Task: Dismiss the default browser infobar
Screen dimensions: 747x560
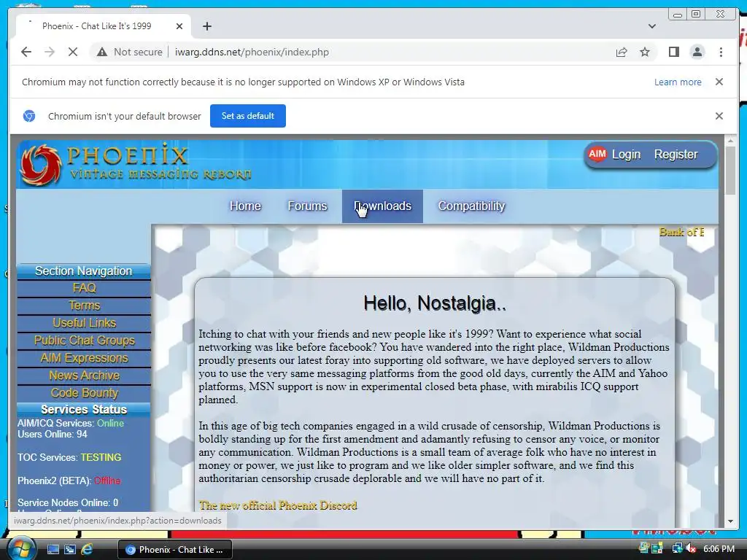Action: [719, 116]
